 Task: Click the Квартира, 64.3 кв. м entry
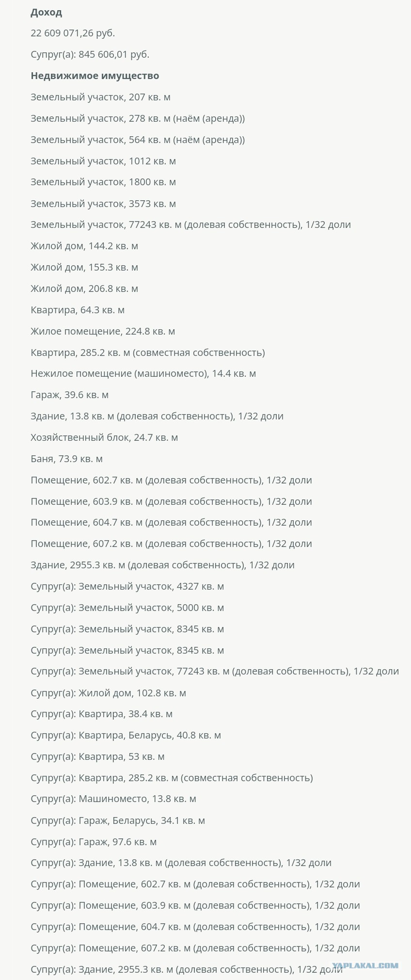[78, 310]
